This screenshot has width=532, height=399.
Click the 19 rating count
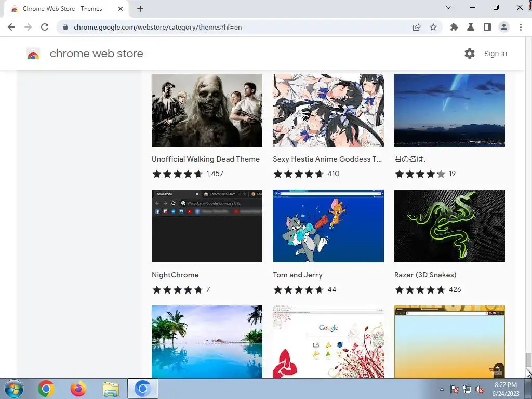coord(452,174)
